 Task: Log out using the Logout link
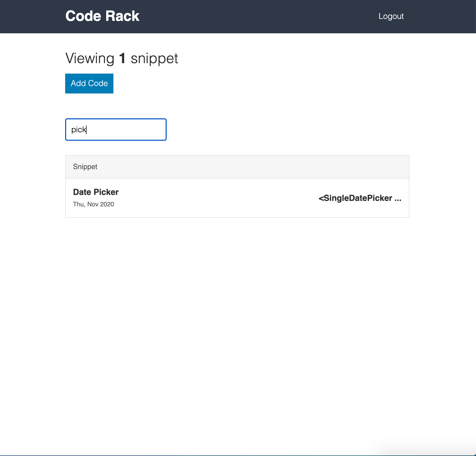[391, 16]
